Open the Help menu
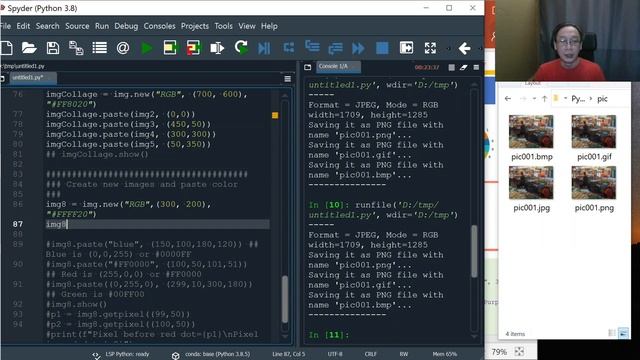 (269, 26)
